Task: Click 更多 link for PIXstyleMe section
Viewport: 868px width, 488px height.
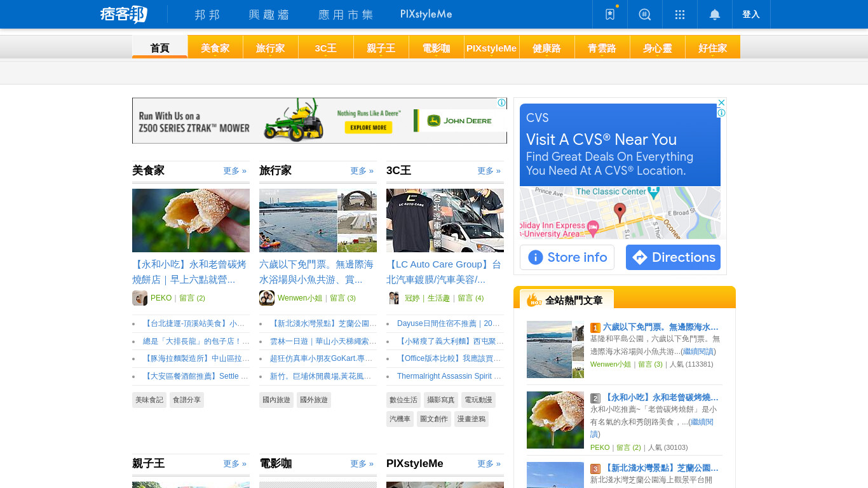Action: [489, 464]
